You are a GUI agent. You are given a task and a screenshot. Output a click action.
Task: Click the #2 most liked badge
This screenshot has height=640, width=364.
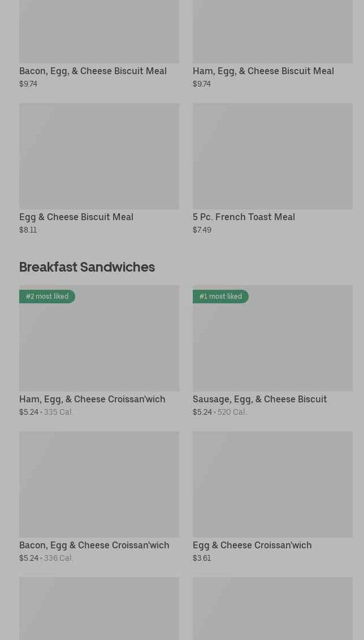[47, 297]
